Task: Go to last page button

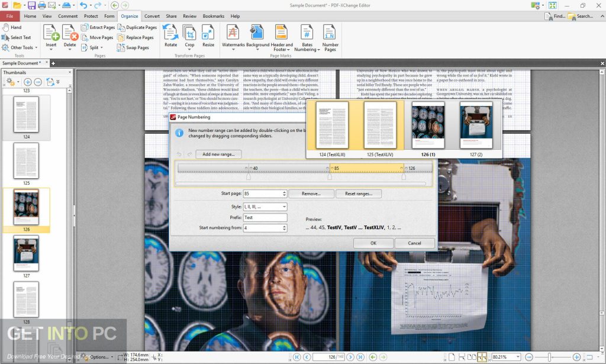Action: pyautogui.click(x=360, y=357)
